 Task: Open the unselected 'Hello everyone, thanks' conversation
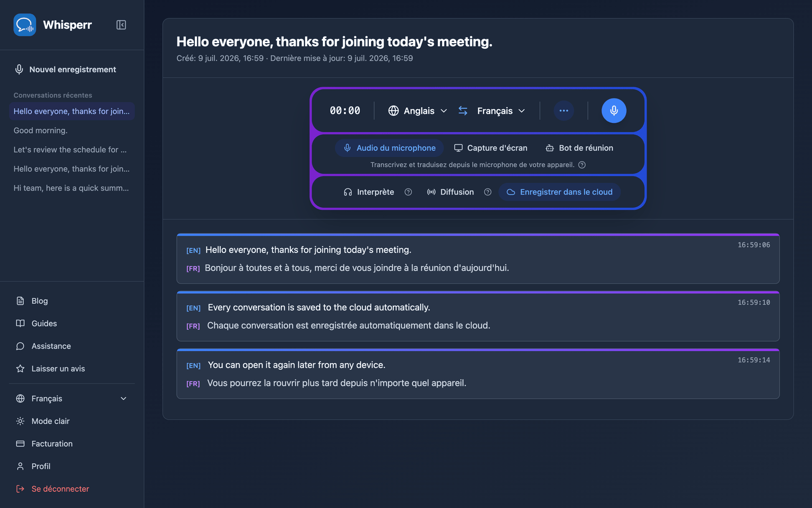pos(72,169)
